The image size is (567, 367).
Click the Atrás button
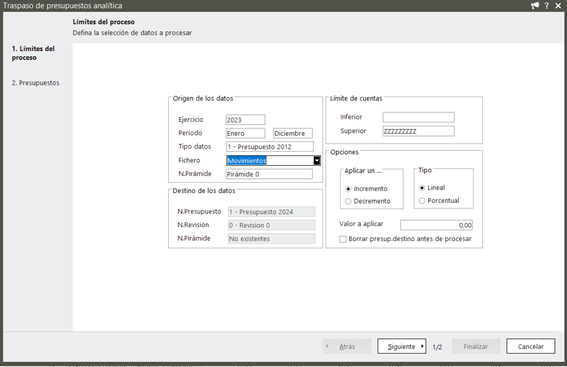click(347, 346)
